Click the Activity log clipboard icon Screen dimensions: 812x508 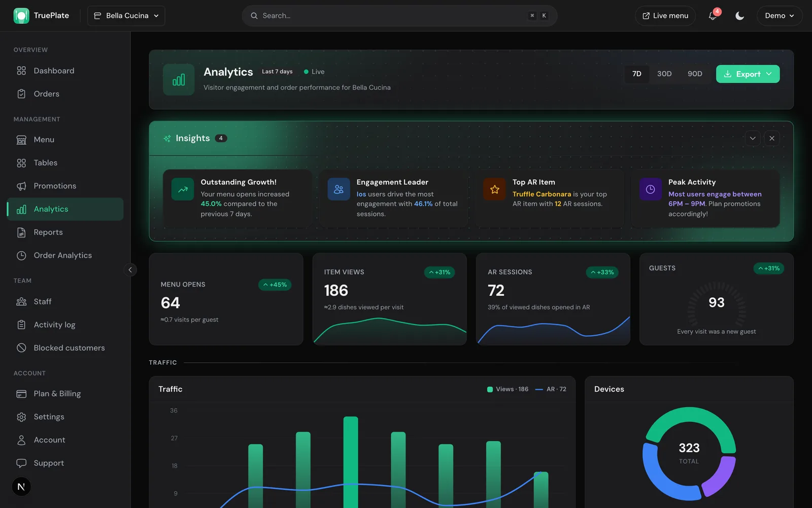[x=21, y=325]
